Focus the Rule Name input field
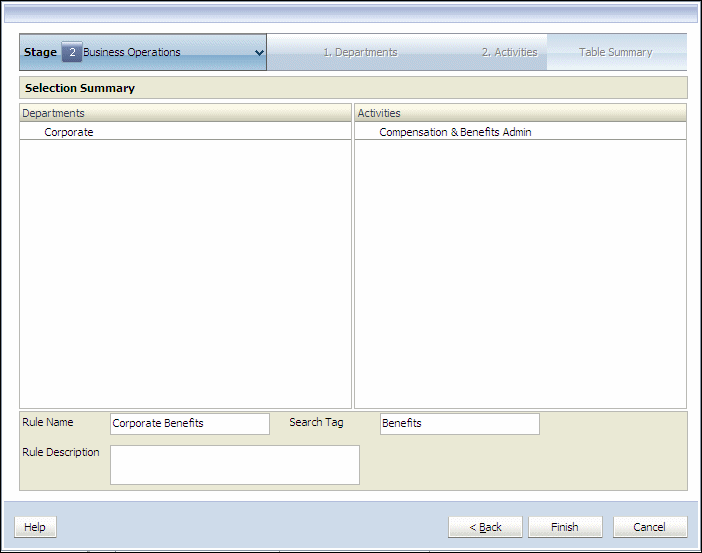 pyautogui.click(x=190, y=424)
